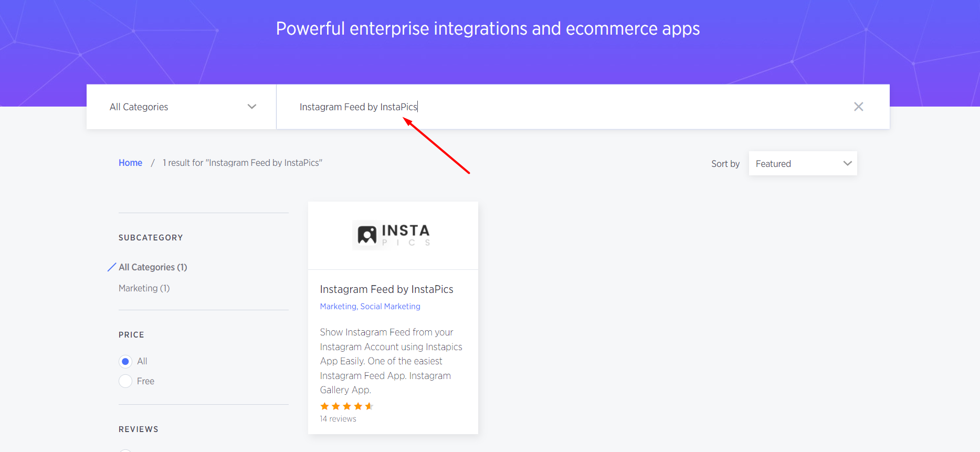This screenshot has width=980, height=452.
Task: Click the SUBCATEGORY heading
Action: click(x=151, y=238)
